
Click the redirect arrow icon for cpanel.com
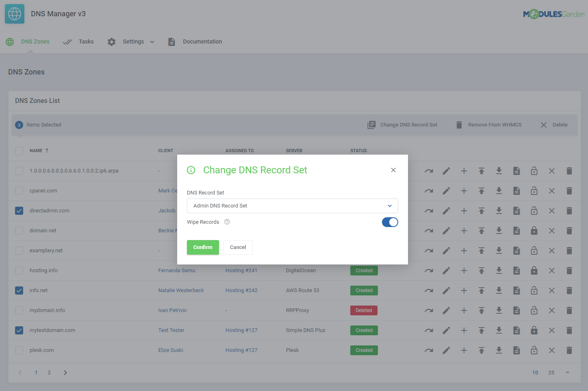pos(429,191)
